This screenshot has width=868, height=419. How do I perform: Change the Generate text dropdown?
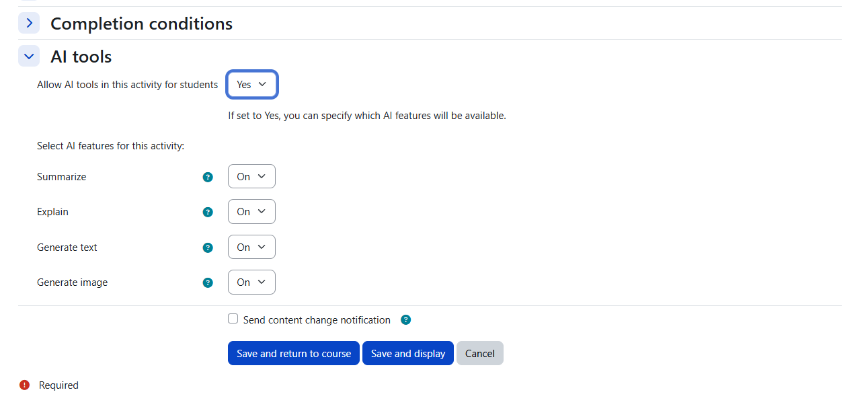(x=251, y=247)
